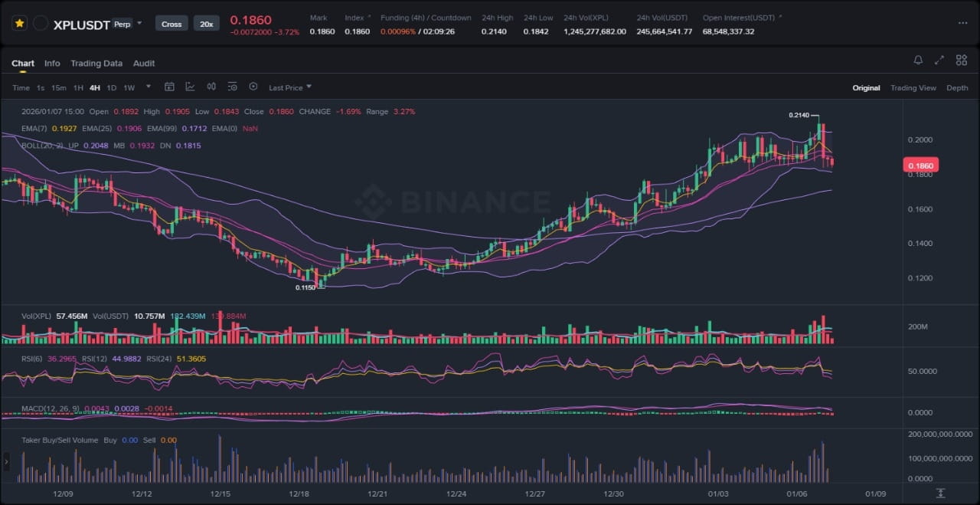Select the 1D interval

[x=112, y=87]
